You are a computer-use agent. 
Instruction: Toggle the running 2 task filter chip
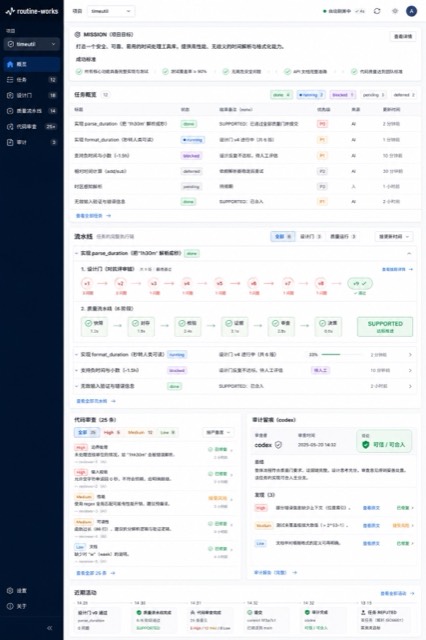click(311, 95)
